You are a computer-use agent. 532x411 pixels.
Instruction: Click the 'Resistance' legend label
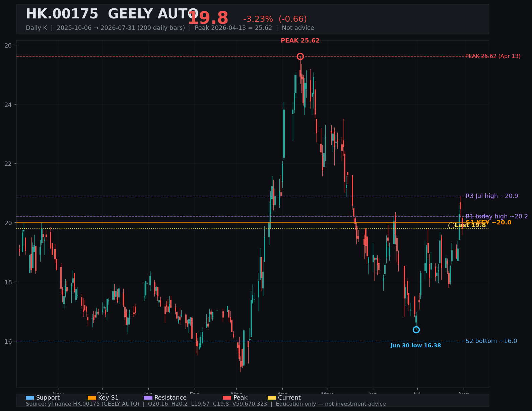[171, 398]
